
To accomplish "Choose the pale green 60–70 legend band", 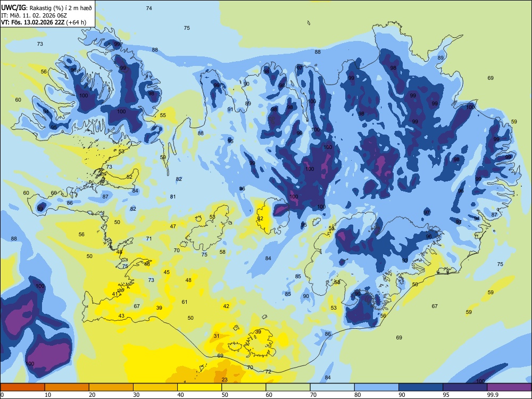I will [288, 387].
